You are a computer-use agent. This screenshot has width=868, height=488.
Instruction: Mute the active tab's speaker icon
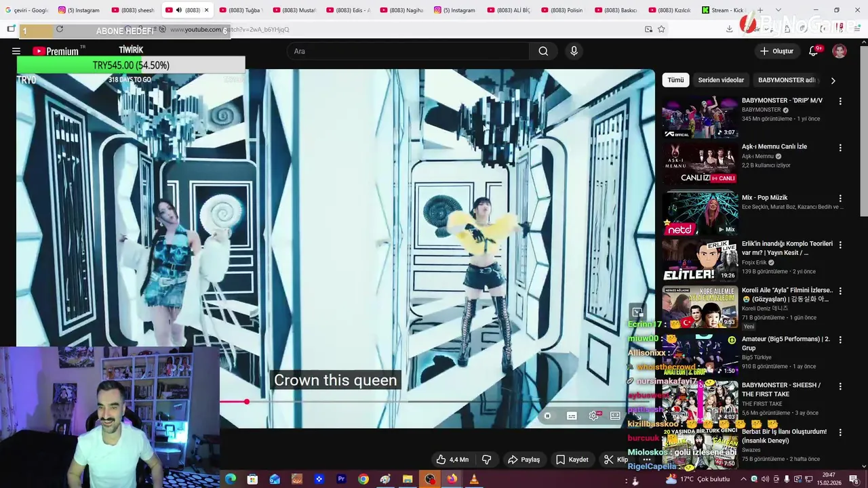[178, 10]
